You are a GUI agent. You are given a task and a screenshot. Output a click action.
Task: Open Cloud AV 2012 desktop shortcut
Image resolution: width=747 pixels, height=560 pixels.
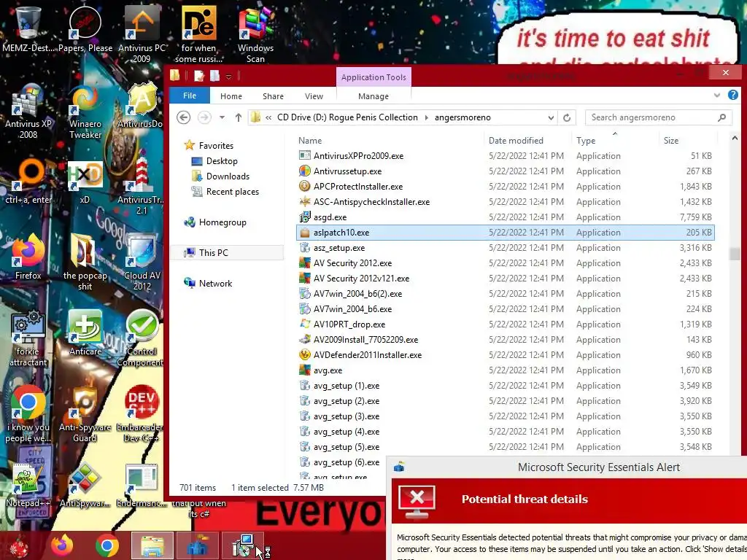point(142,262)
